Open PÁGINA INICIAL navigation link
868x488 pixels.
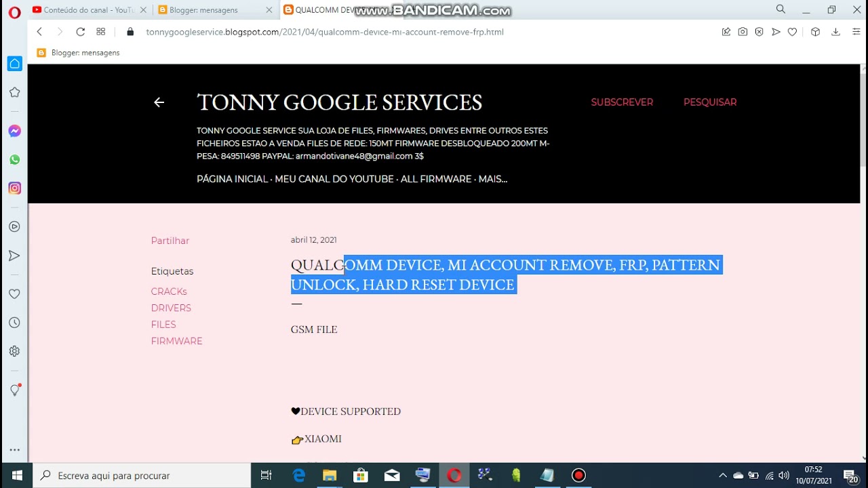[x=232, y=179]
